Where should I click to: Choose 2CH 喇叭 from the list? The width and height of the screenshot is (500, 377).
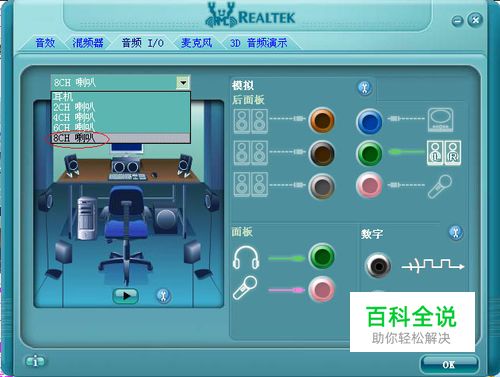pos(121,107)
